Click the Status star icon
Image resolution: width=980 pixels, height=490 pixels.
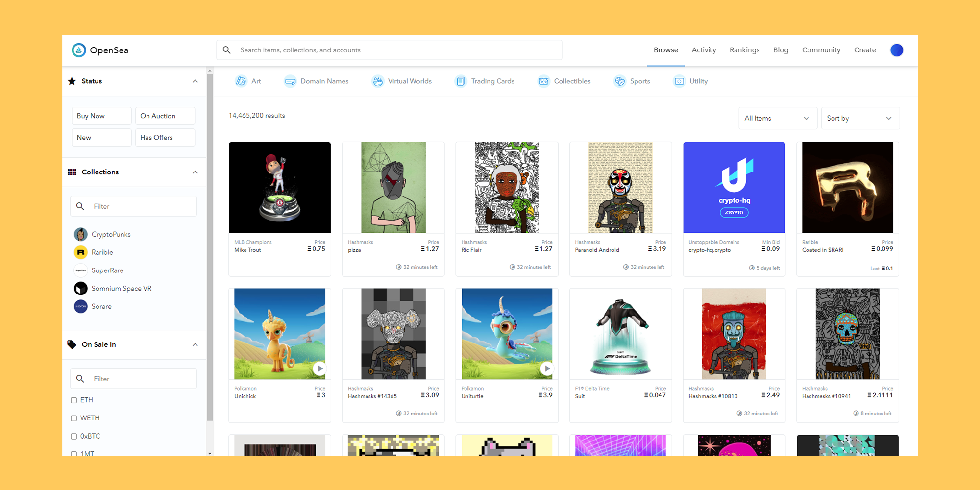point(72,81)
